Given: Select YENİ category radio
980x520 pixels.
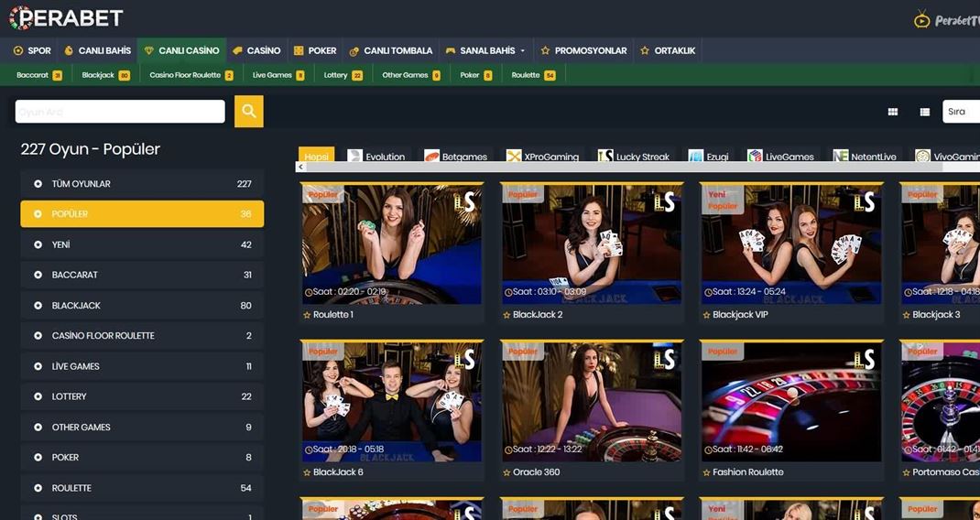Looking at the screenshot, I should point(38,244).
